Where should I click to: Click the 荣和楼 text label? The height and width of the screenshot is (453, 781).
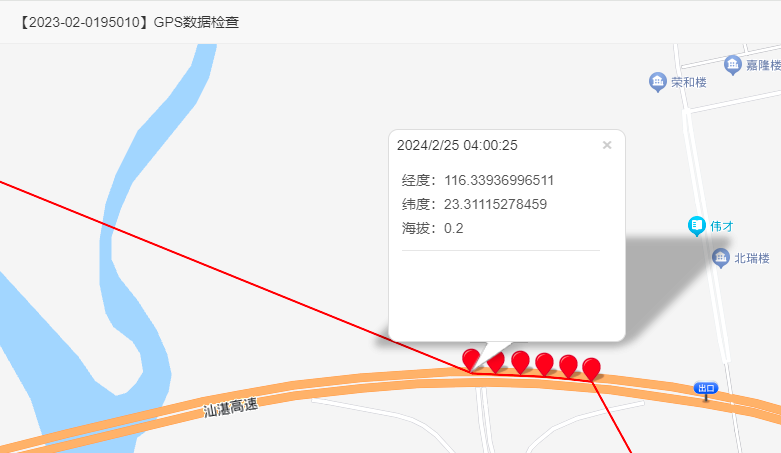(x=689, y=82)
